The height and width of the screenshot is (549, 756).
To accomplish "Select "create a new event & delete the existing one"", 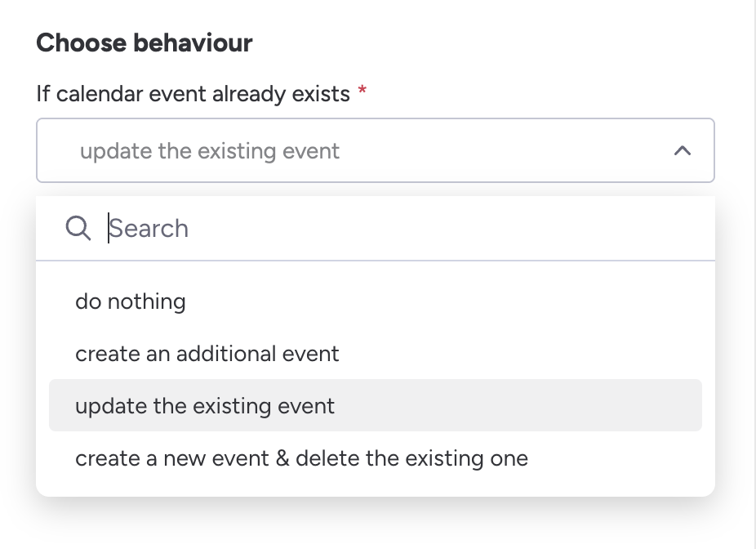I will click(301, 458).
